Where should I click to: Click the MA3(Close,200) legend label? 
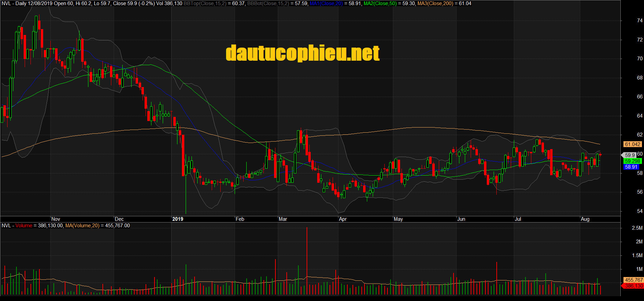tap(435, 3)
